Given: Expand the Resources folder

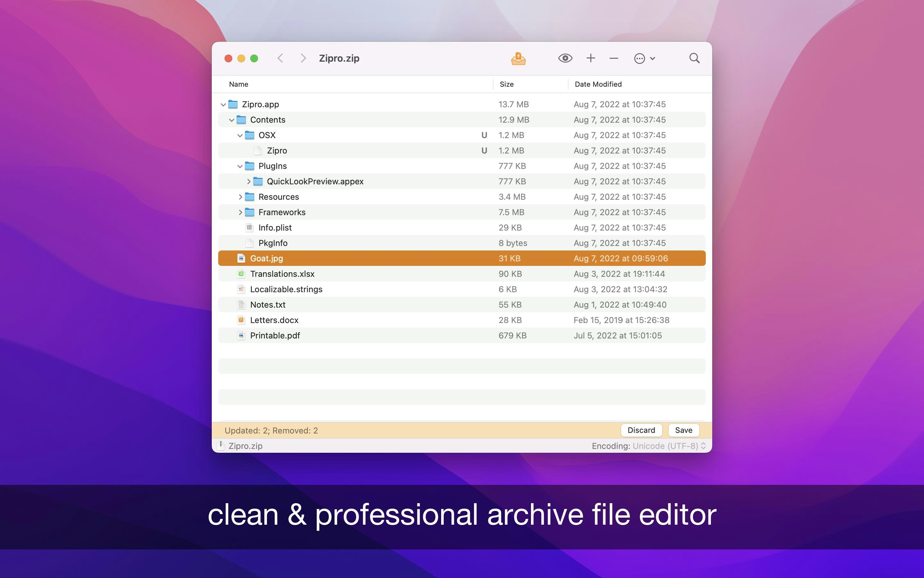Looking at the screenshot, I should coord(240,197).
